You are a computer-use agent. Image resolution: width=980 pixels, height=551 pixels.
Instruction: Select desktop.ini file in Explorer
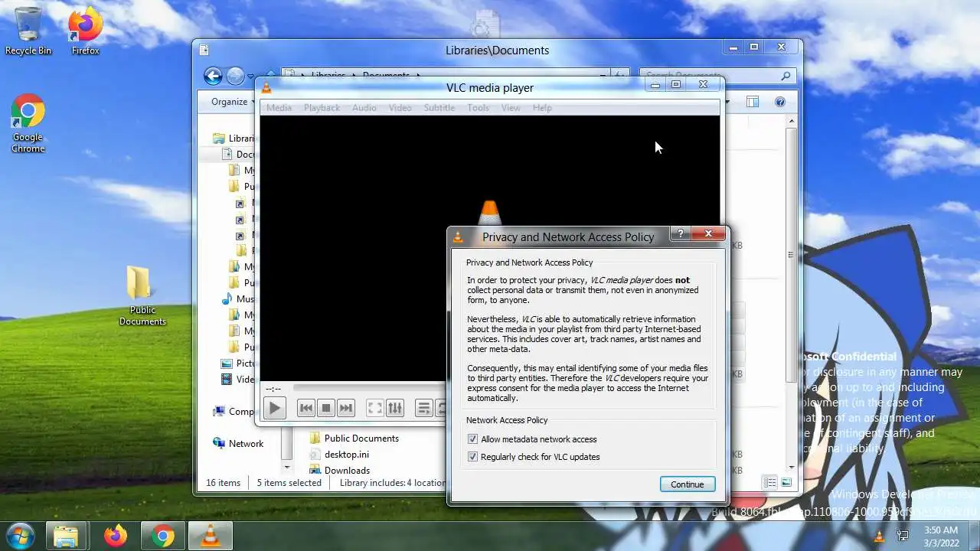point(338,455)
